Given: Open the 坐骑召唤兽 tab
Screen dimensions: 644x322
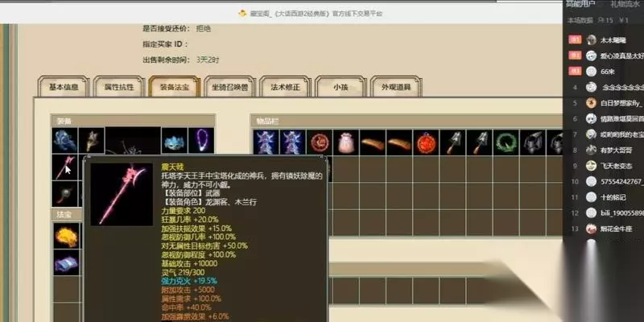Looking at the screenshot, I should pos(230,87).
